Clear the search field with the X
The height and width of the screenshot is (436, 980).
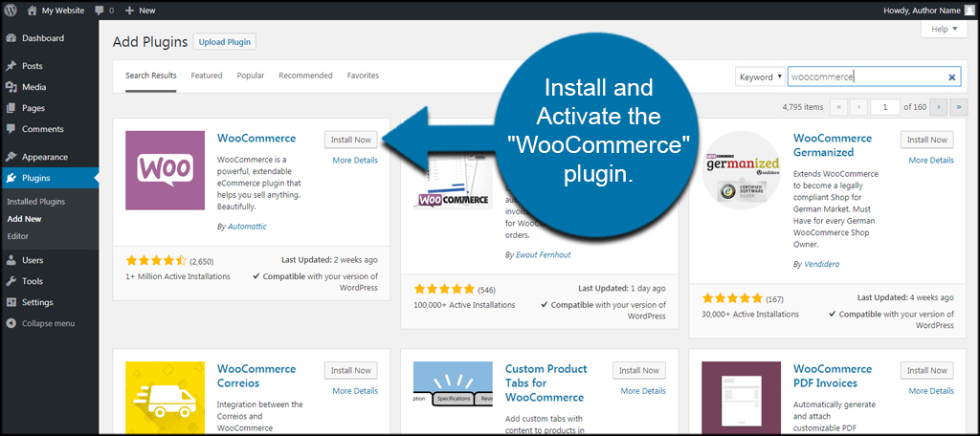pos(952,77)
